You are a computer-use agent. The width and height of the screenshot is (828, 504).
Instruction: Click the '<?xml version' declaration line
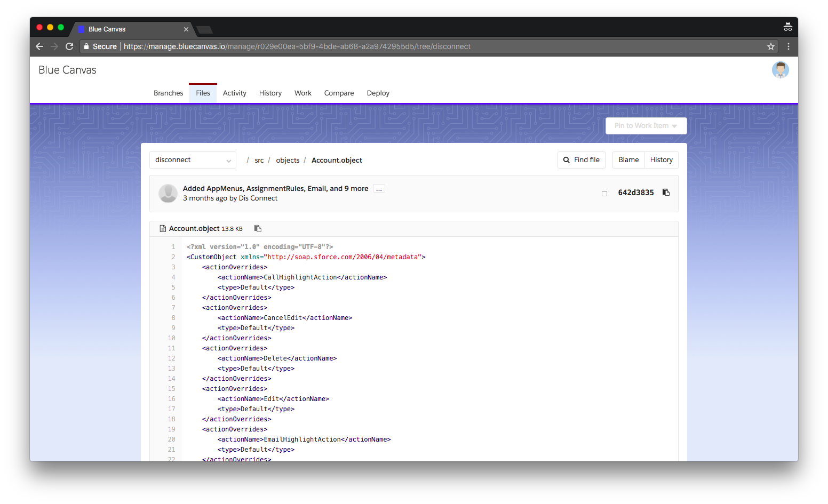260,247
